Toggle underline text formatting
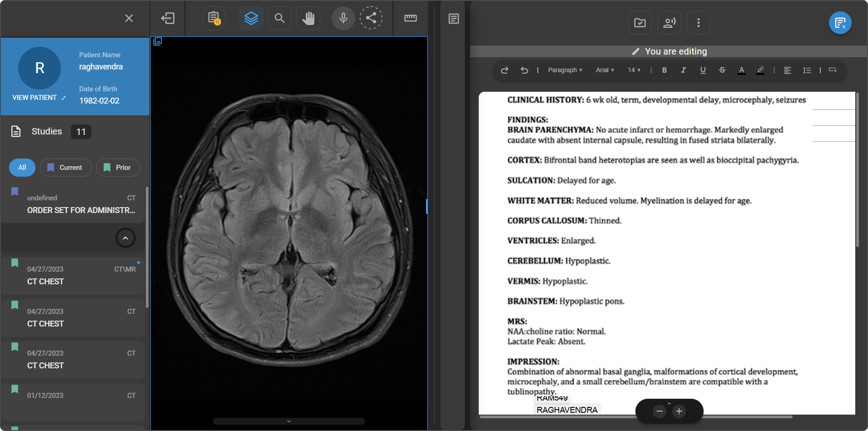Viewport: 868px width, 431px height. point(703,70)
